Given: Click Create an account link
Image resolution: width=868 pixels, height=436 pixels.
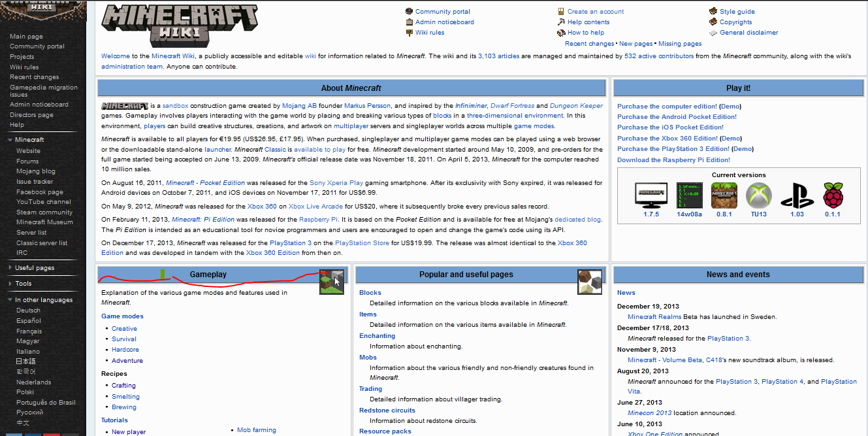Looking at the screenshot, I should pyautogui.click(x=596, y=11).
